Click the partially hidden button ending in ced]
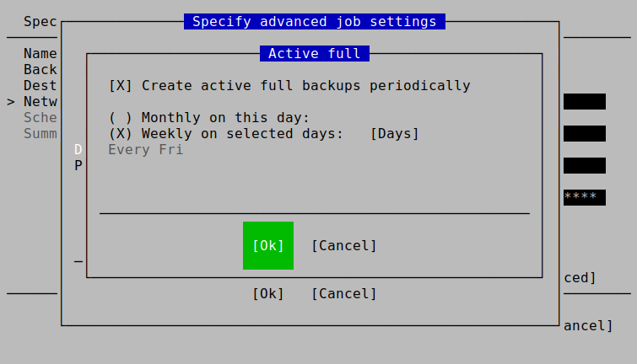Image resolution: width=637 pixels, height=364 pixels. (x=580, y=277)
